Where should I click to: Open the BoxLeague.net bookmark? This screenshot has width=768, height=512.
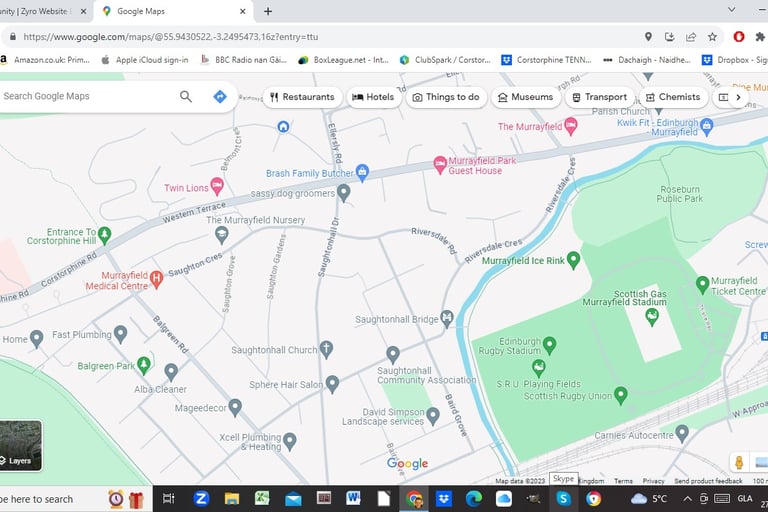click(344, 60)
